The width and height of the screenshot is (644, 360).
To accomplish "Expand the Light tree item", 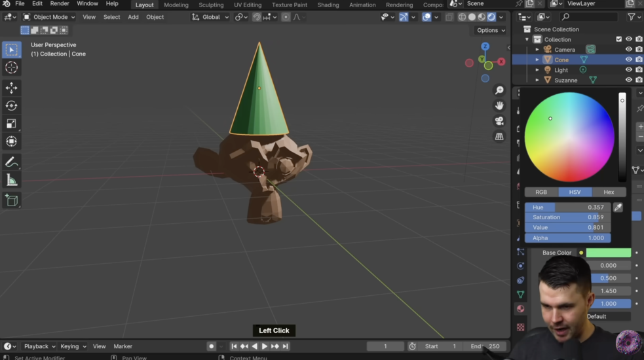I will point(537,70).
